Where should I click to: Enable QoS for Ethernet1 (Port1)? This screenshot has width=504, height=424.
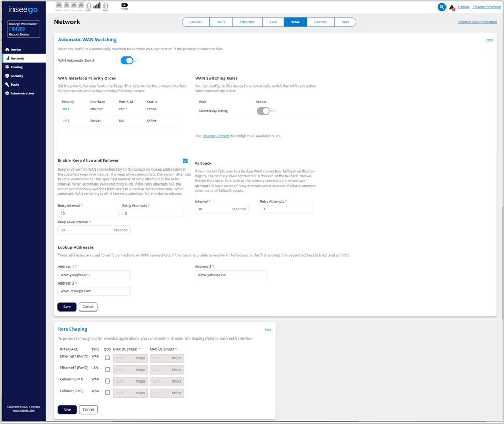[107, 358]
